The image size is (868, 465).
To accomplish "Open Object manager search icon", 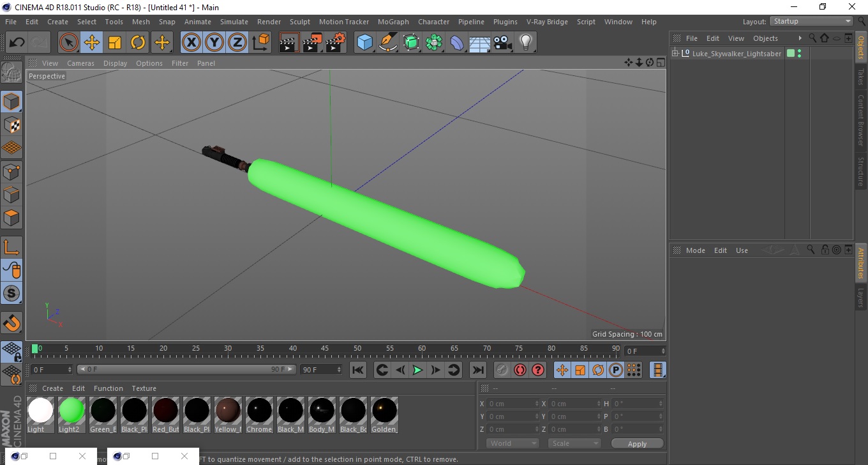I will pyautogui.click(x=813, y=38).
